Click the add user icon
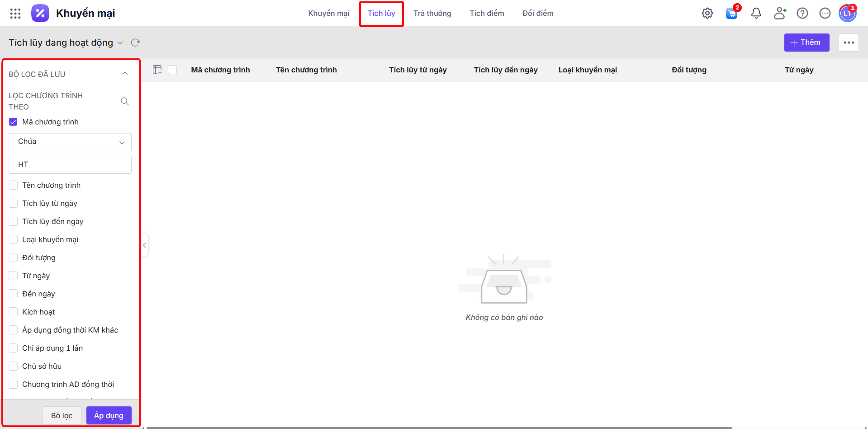 click(779, 14)
